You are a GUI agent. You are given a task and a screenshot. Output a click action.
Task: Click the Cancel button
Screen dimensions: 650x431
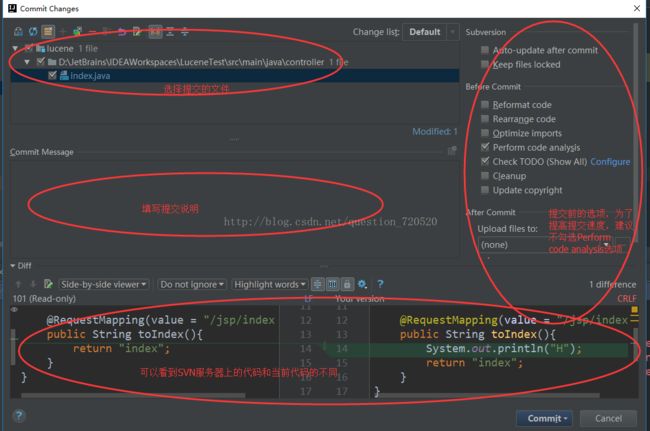click(608, 419)
